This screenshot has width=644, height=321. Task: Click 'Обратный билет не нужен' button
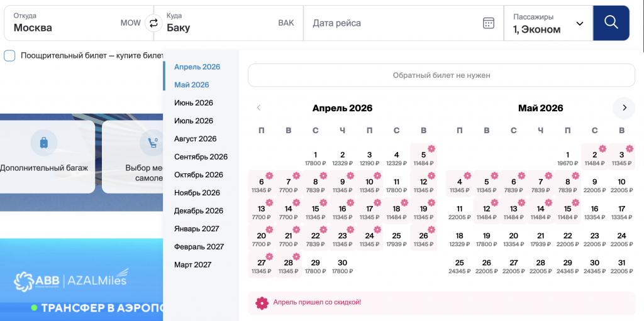pos(441,75)
